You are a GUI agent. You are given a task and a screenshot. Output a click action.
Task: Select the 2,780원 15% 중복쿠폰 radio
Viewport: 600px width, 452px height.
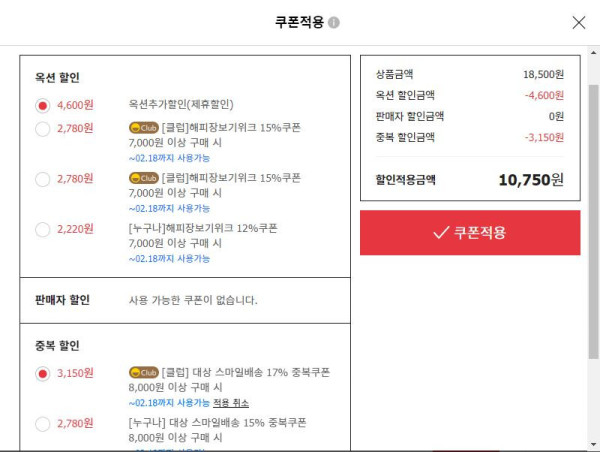coord(42,424)
